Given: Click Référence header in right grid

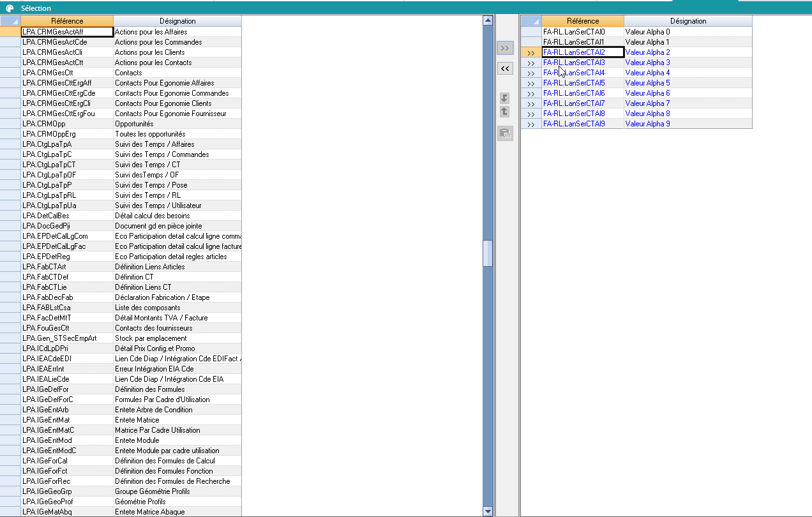Looking at the screenshot, I should click(x=583, y=21).
